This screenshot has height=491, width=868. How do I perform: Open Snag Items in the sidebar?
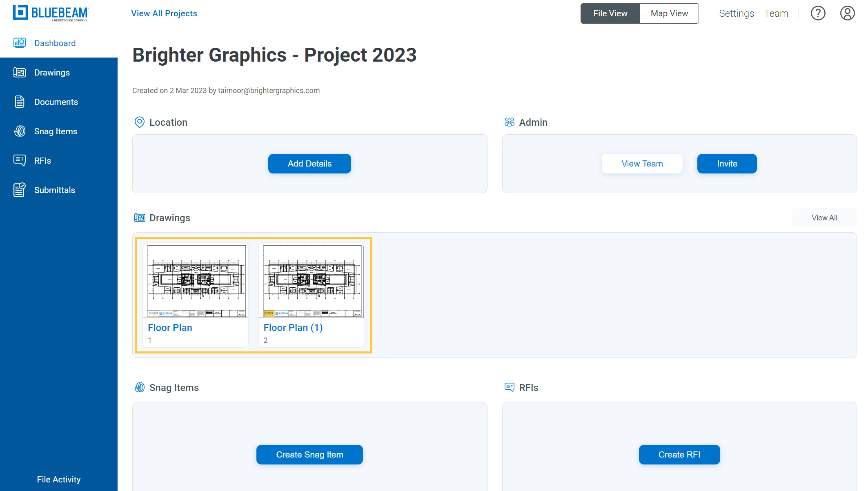click(59, 131)
